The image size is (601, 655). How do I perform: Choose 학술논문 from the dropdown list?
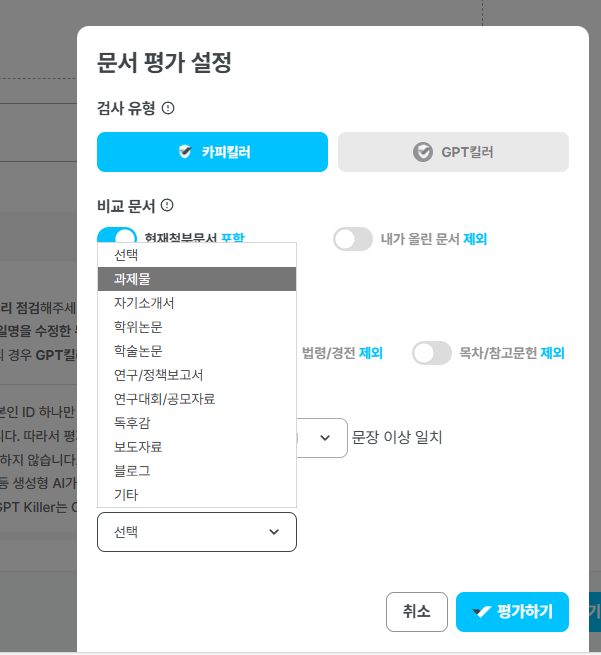197,351
